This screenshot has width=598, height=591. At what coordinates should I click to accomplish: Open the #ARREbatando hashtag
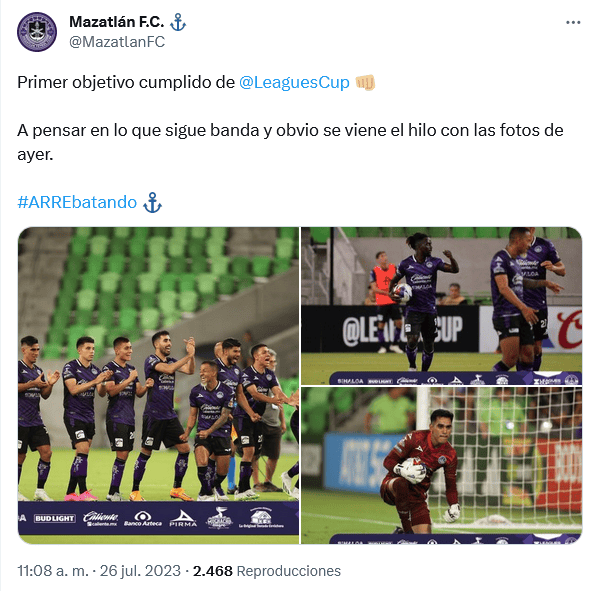[77, 202]
